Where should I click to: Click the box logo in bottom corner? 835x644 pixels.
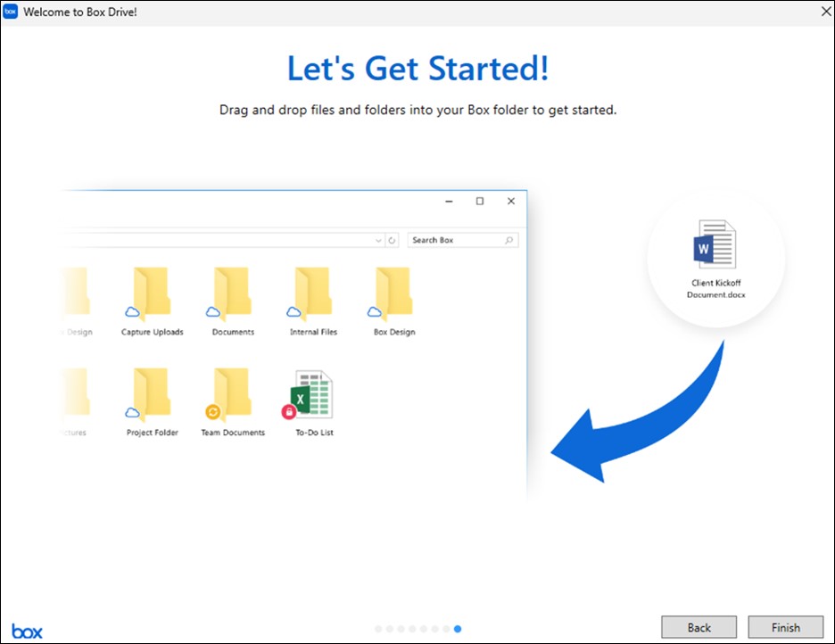(x=27, y=632)
